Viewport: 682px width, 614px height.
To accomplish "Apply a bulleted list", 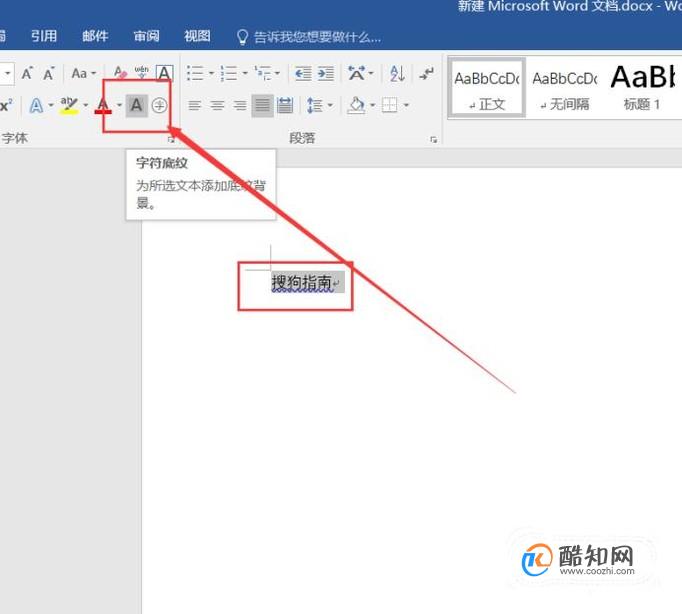I will point(195,73).
